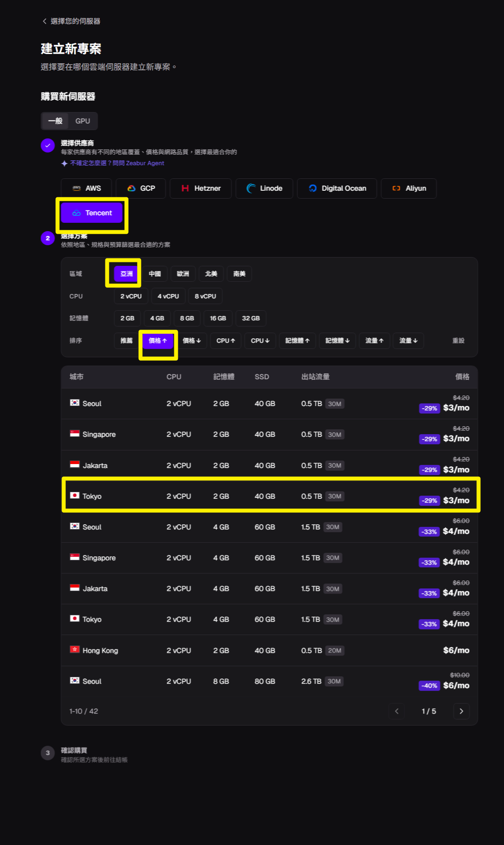Choose the Hetzner provider

[201, 188]
